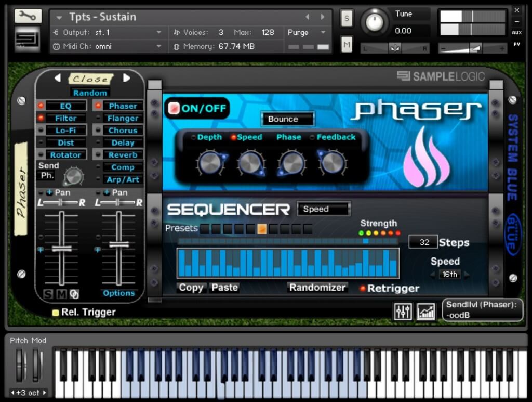The image size is (532, 402).
Task: Toggle the Phaser ON/OFF switch
Action: click(174, 108)
